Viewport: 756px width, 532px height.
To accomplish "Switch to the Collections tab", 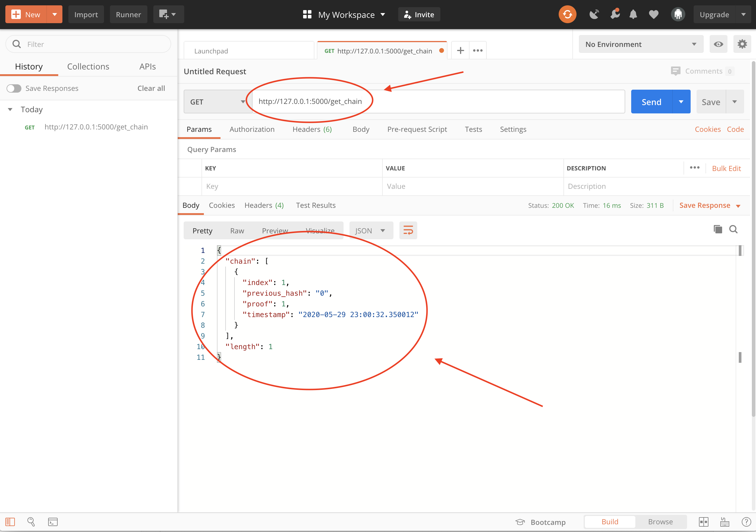I will click(x=88, y=66).
